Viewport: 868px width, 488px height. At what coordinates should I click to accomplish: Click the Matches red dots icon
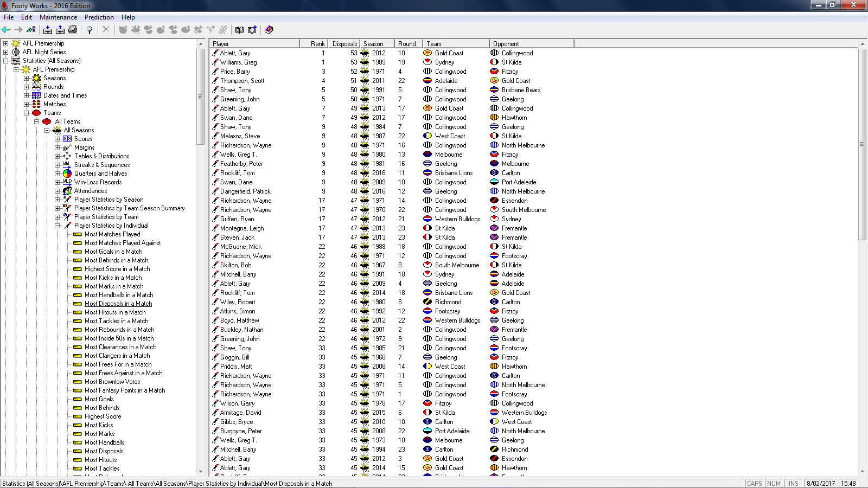(36, 104)
